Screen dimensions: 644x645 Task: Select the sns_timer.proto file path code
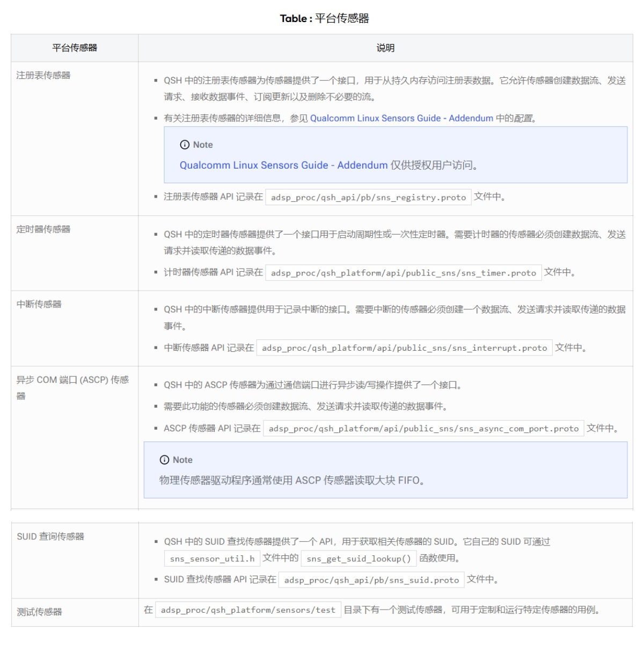pyautogui.click(x=404, y=273)
